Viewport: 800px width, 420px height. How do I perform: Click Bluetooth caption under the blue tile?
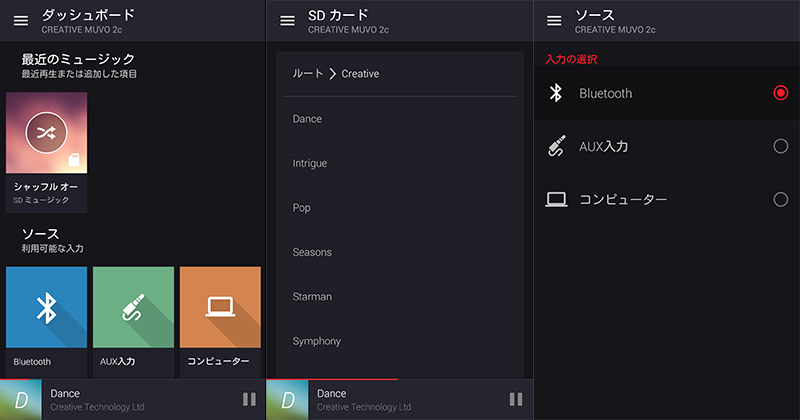(x=32, y=362)
